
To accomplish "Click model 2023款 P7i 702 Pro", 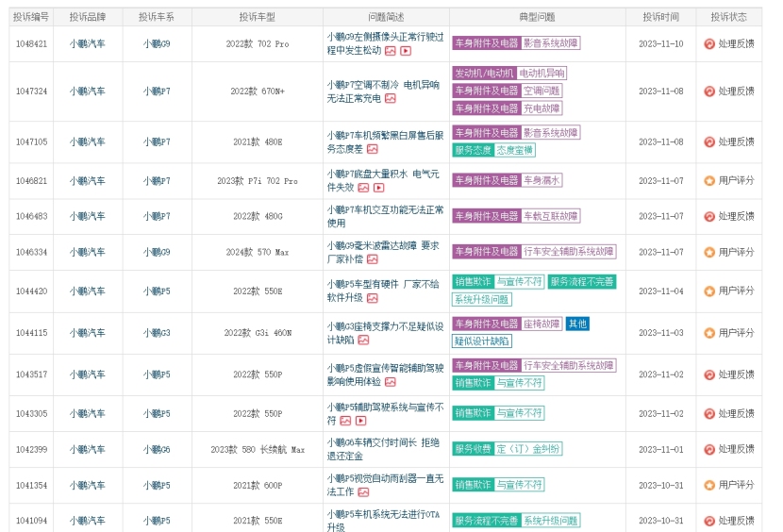I will [x=258, y=181].
